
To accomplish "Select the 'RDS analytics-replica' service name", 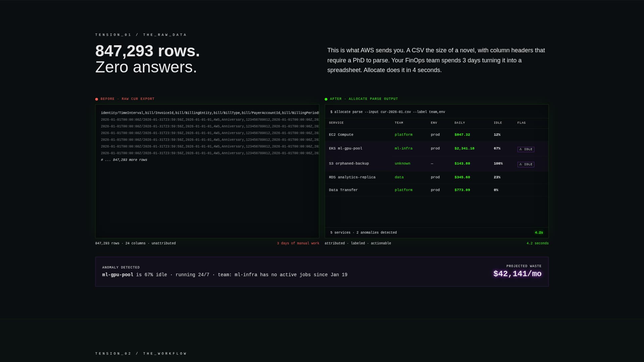I will tap(352, 177).
